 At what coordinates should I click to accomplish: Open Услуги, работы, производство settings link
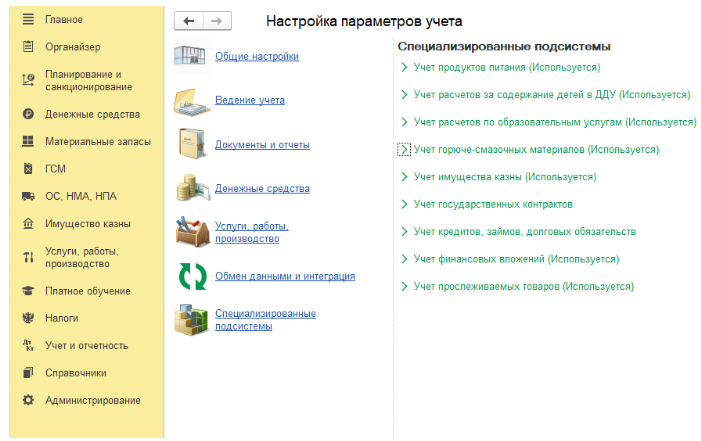point(252,232)
